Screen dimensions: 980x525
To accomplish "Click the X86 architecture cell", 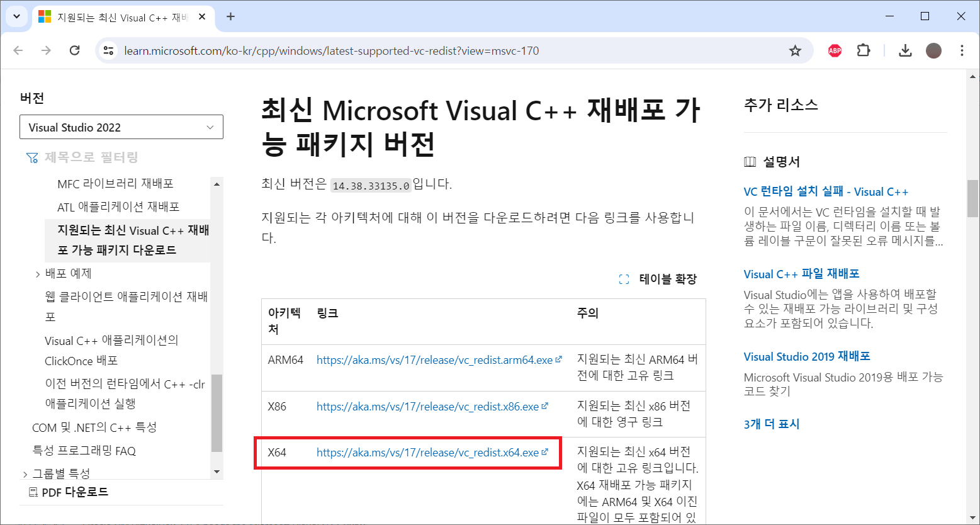I will point(277,407).
